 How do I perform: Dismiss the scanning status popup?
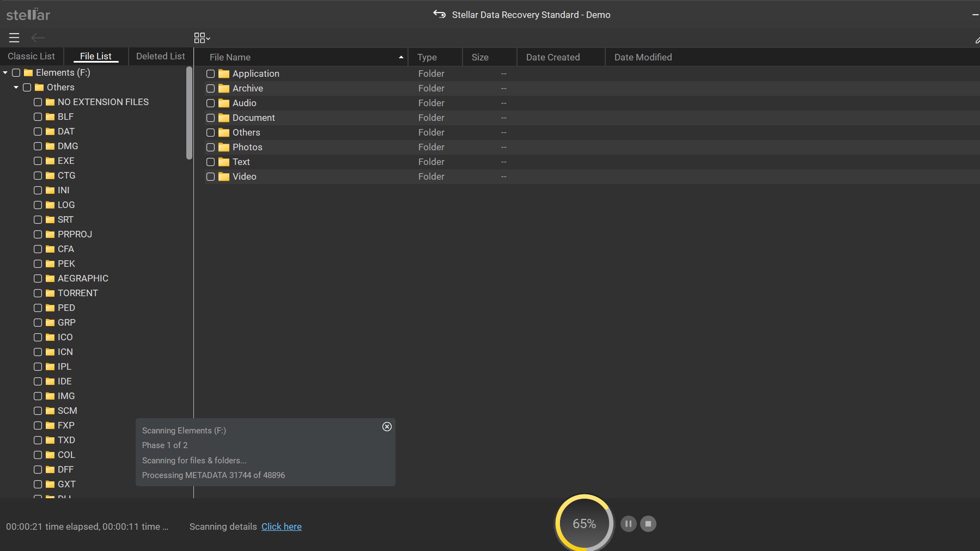[386, 427]
